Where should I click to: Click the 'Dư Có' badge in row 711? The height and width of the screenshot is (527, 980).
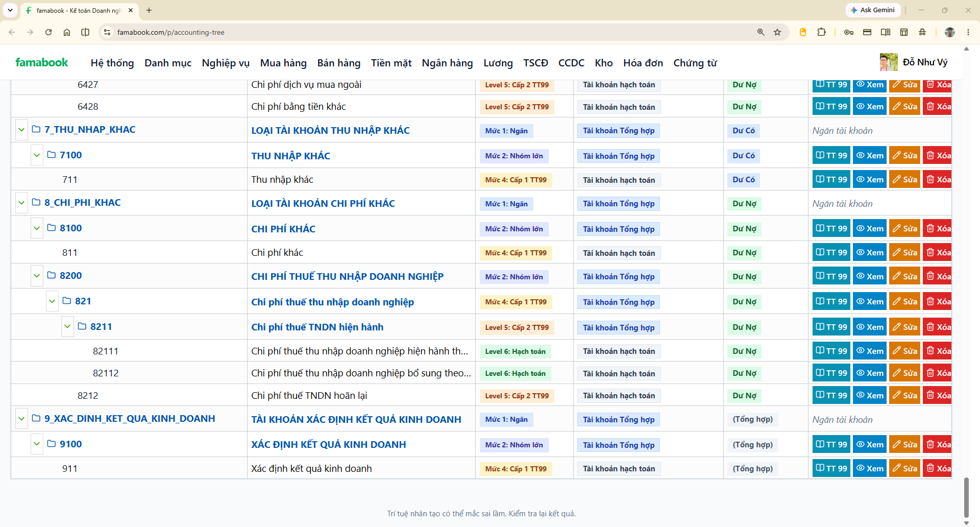click(744, 180)
